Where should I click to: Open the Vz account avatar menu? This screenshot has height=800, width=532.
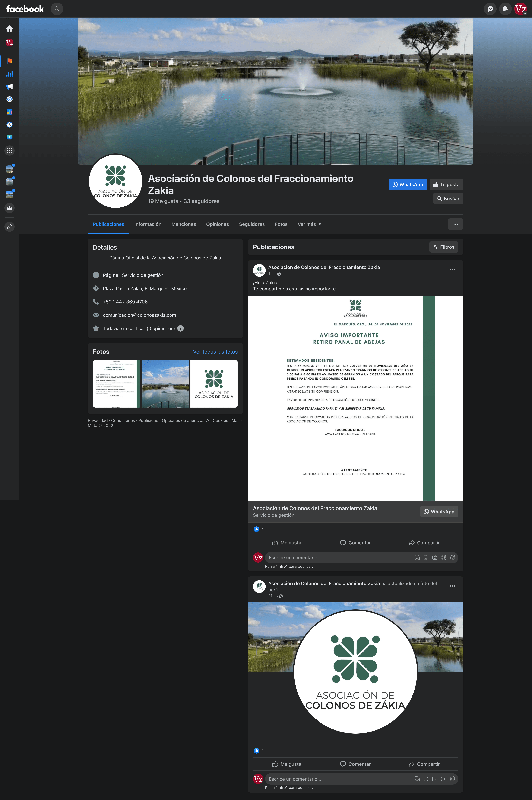coord(520,9)
